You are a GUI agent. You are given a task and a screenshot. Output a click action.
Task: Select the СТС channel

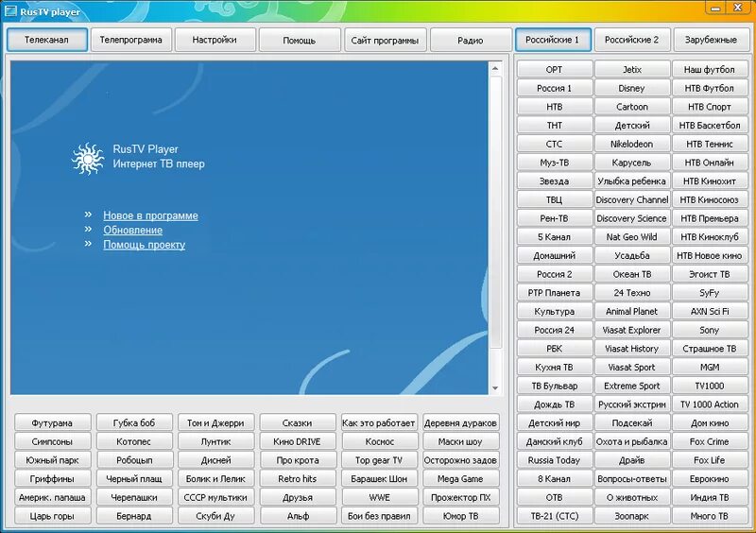pyautogui.click(x=554, y=144)
